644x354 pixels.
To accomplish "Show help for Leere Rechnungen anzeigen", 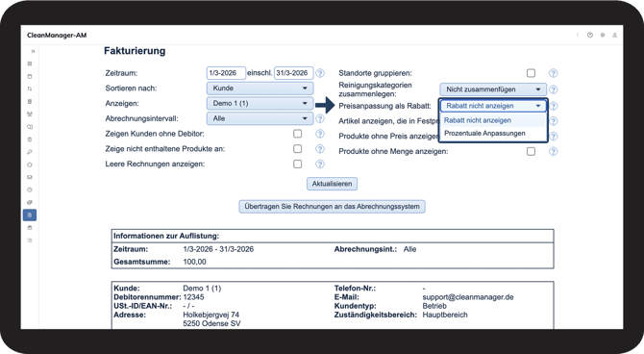I will click(320, 164).
